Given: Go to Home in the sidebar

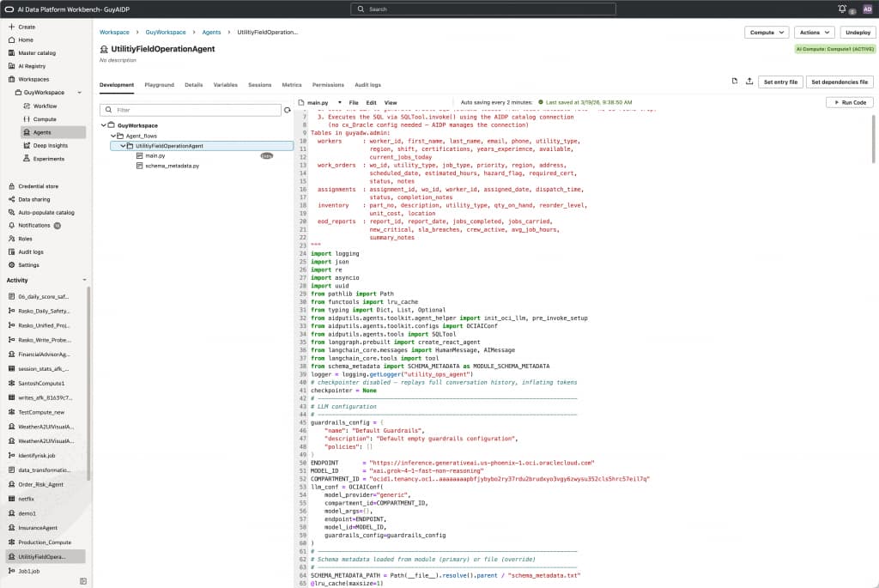Looking at the screenshot, I should coord(21,39).
